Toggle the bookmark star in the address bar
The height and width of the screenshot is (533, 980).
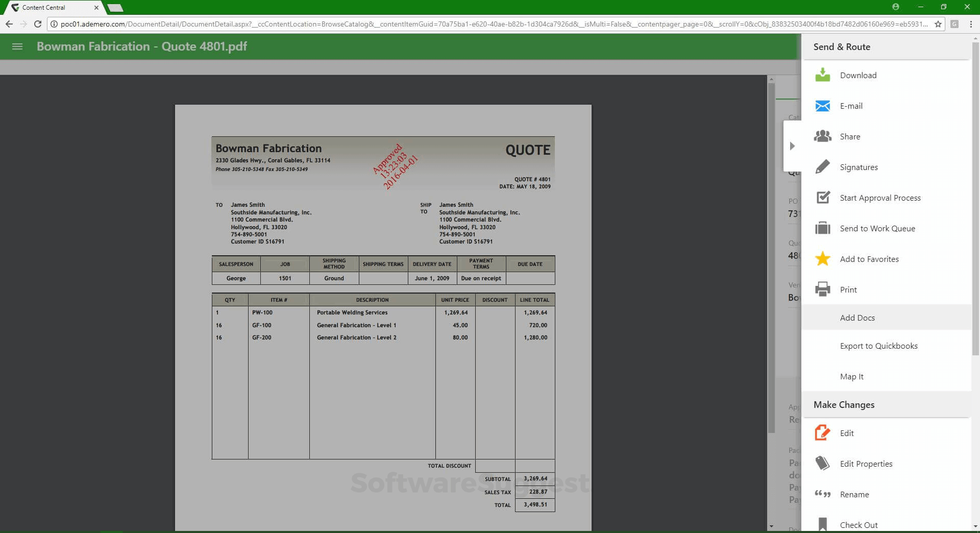[x=938, y=24]
